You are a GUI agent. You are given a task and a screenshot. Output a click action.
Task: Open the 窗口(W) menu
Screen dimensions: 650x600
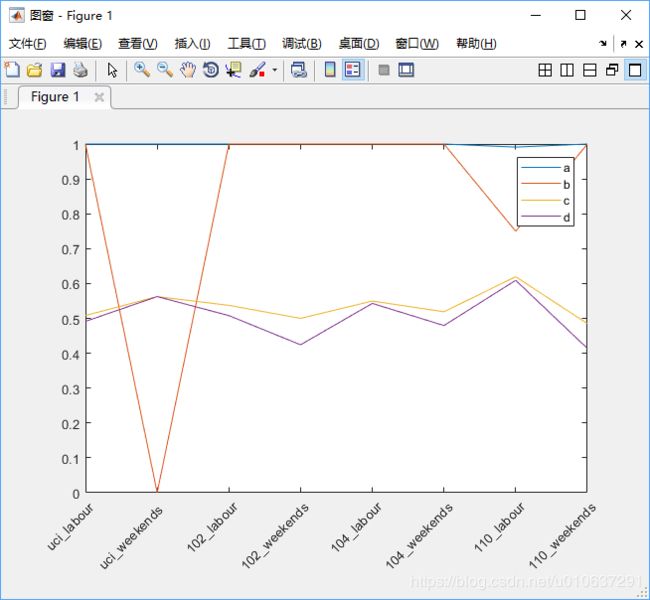tap(417, 44)
